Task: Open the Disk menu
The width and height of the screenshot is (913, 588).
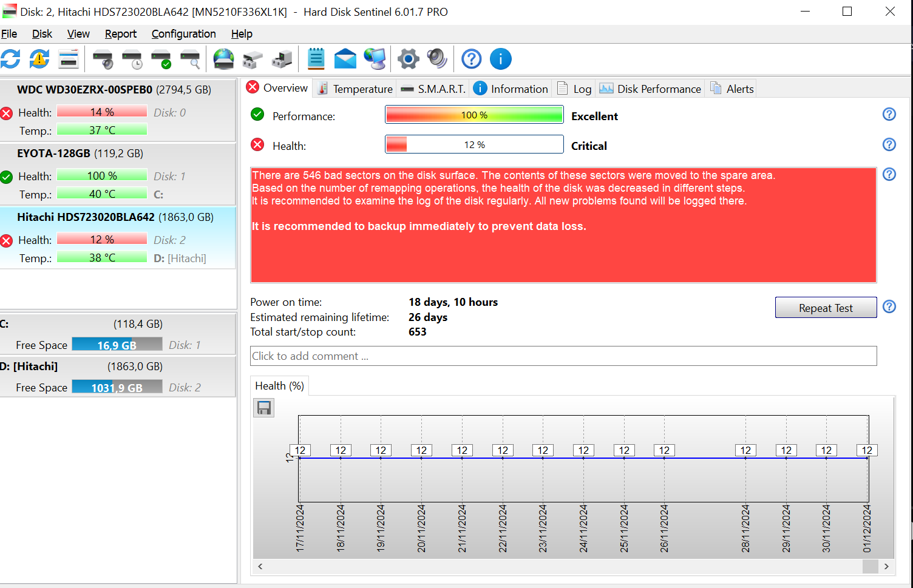Action: click(x=42, y=34)
